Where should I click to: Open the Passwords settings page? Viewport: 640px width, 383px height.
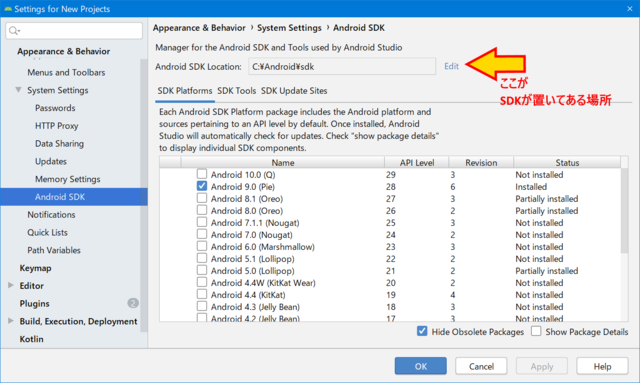pos(55,108)
